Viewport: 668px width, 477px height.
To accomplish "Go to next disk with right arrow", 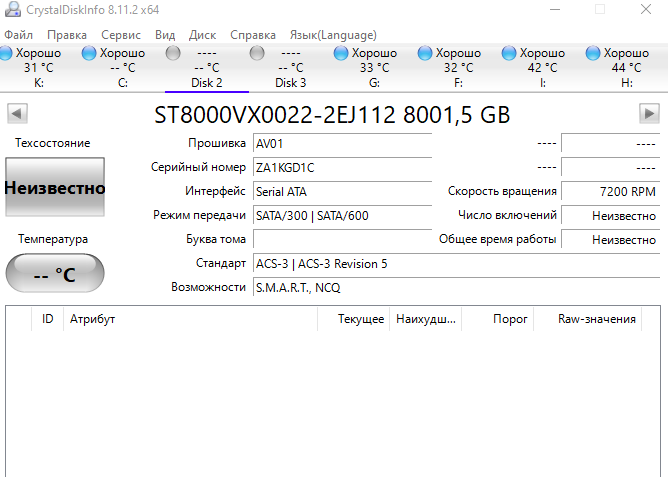I will pyautogui.click(x=649, y=114).
